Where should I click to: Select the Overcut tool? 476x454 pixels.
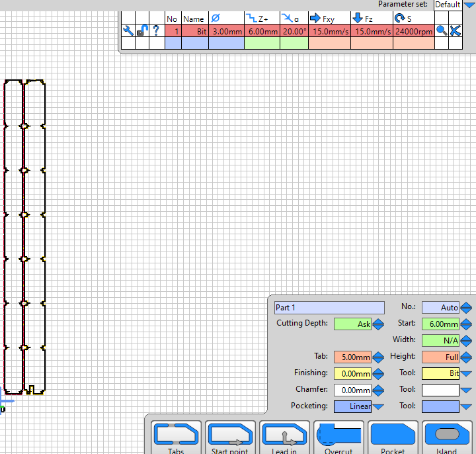[x=338, y=438]
